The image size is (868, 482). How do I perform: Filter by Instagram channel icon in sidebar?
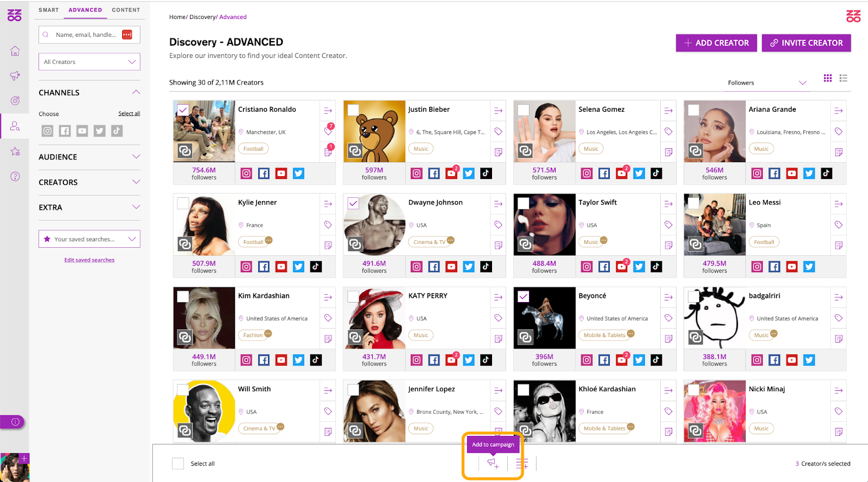coord(48,131)
